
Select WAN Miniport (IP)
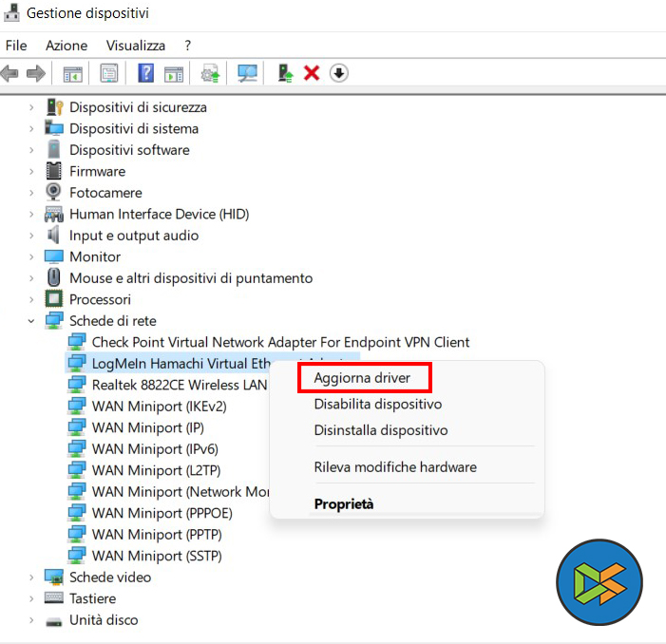(148, 427)
